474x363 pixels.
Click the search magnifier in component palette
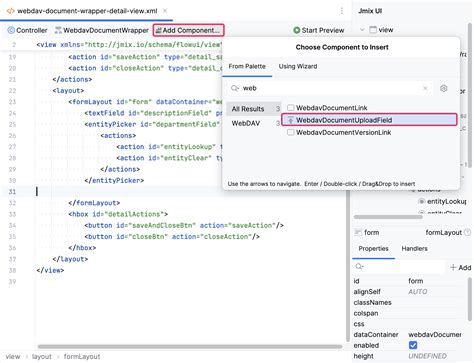coord(235,88)
